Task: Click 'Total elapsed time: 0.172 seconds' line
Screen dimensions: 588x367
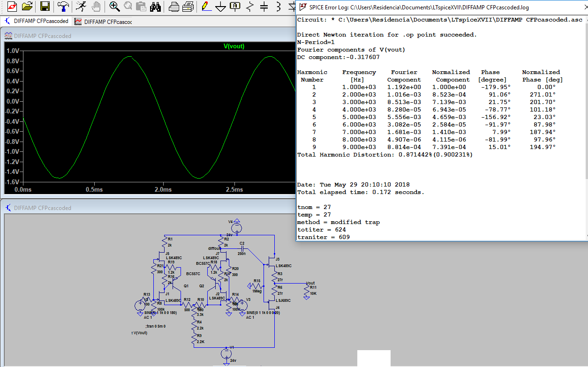Action: (x=361, y=192)
